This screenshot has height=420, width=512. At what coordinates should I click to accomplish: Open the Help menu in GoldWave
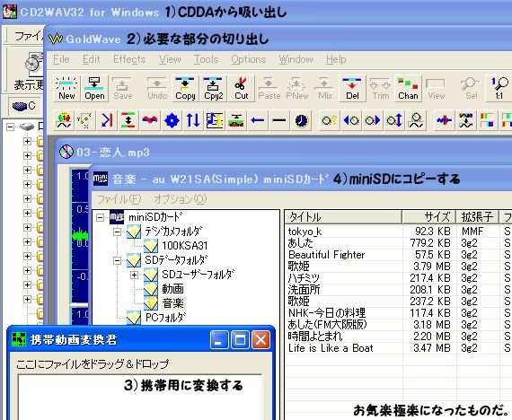pos(336,59)
